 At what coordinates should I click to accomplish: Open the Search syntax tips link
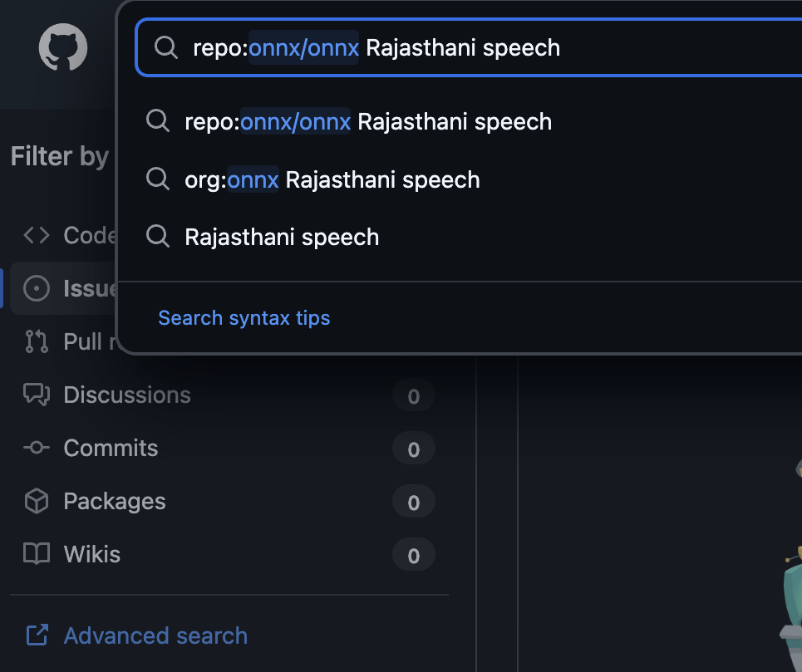click(244, 318)
